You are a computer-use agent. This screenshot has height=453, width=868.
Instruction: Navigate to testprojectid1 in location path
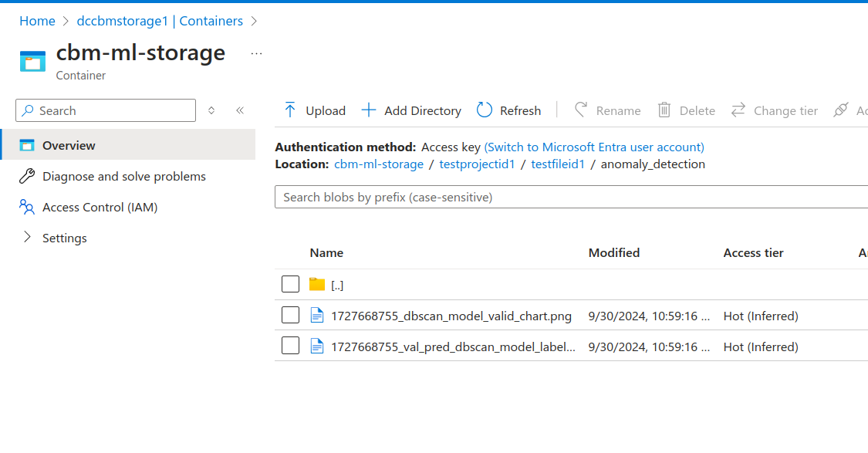477,164
